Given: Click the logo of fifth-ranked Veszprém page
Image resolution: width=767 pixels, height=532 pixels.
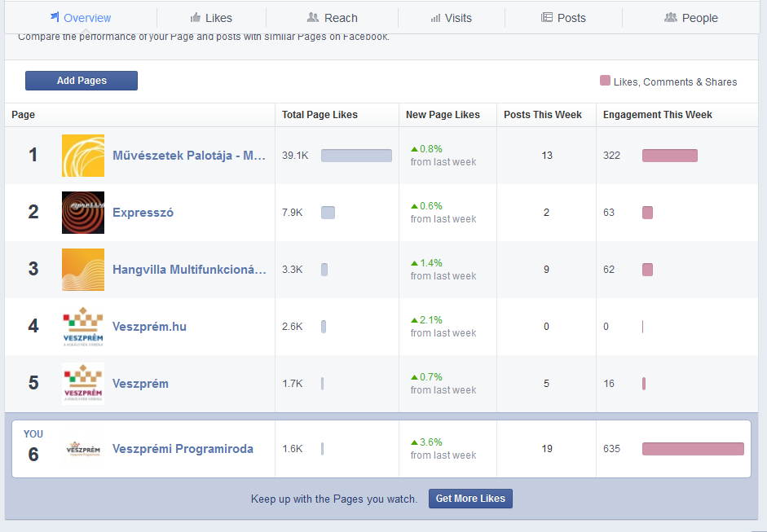Looking at the screenshot, I should pyautogui.click(x=83, y=384).
